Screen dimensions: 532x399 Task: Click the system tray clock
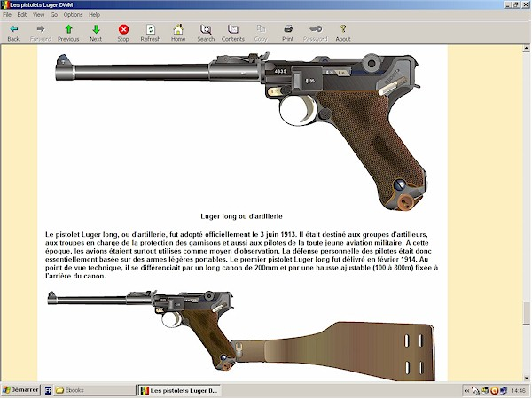tap(518, 391)
